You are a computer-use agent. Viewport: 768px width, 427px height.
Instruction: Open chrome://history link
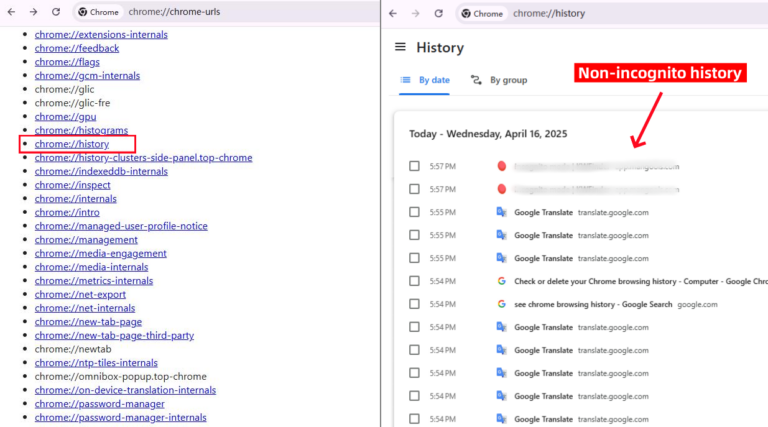pos(72,144)
